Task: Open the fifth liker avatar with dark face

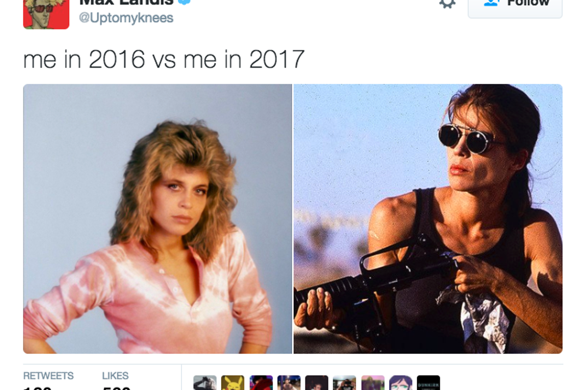Action: click(x=317, y=382)
